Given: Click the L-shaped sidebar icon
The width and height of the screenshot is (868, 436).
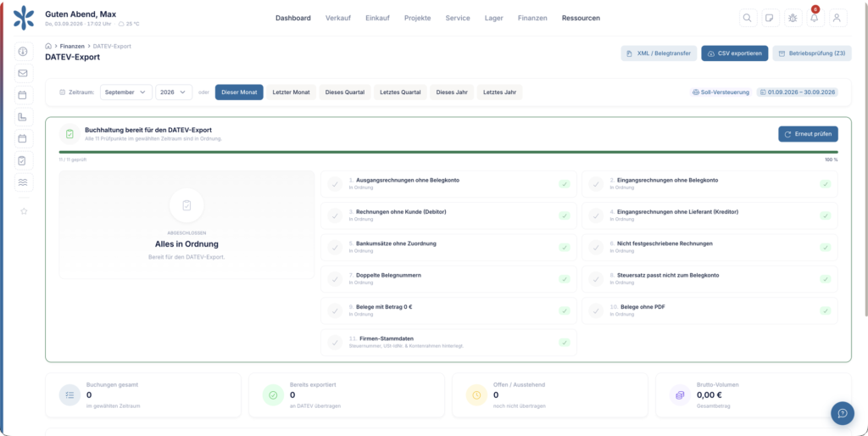Looking at the screenshot, I should coord(23,117).
